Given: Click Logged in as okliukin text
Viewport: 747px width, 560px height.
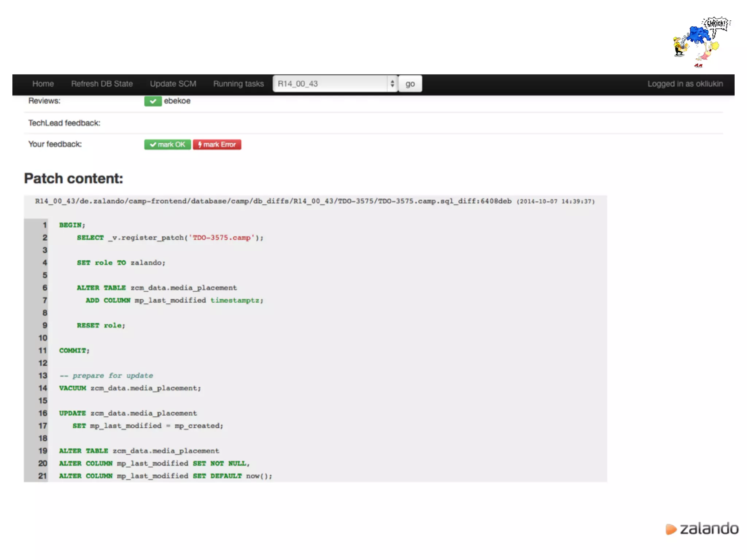Looking at the screenshot, I should coord(685,84).
